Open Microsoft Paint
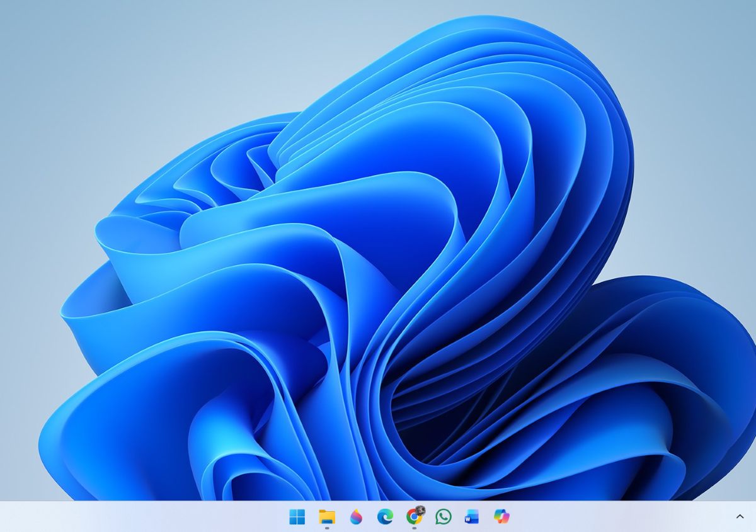The width and height of the screenshot is (756, 532). (357, 516)
